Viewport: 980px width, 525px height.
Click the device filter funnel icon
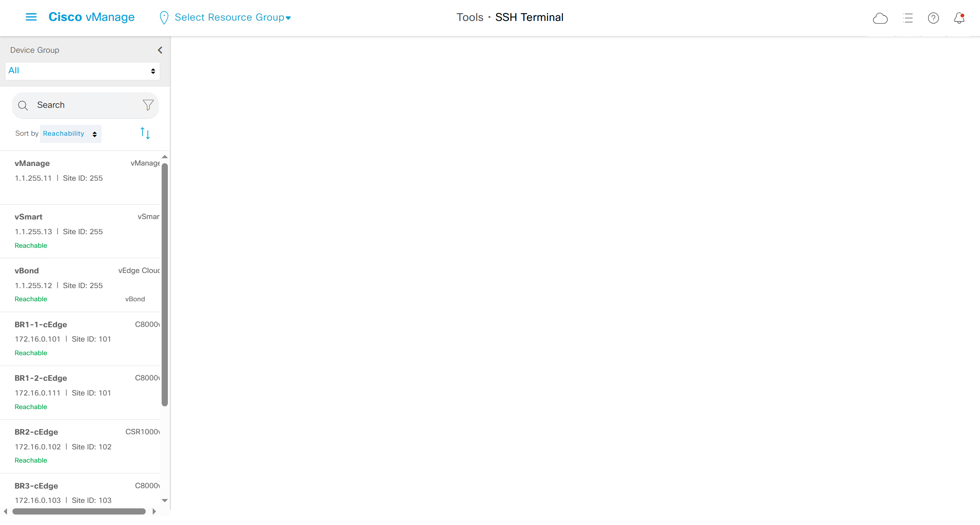pyautogui.click(x=148, y=105)
